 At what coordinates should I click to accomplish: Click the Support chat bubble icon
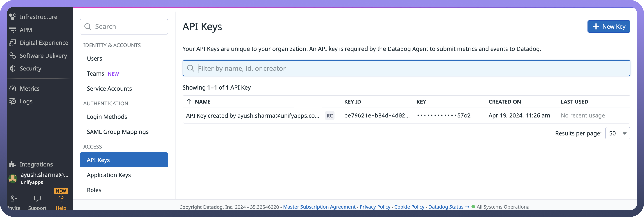[x=37, y=199]
